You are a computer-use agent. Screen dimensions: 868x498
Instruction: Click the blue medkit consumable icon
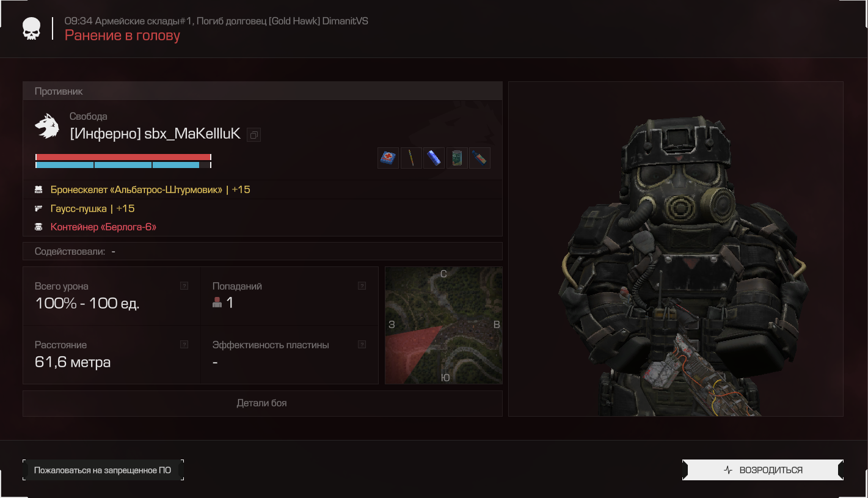click(388, 158)
